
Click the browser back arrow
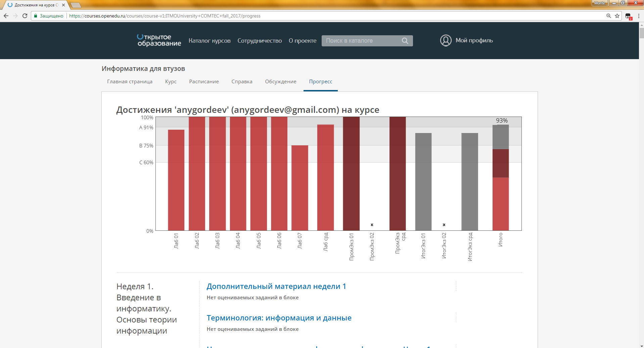click(x=6, y=16)
